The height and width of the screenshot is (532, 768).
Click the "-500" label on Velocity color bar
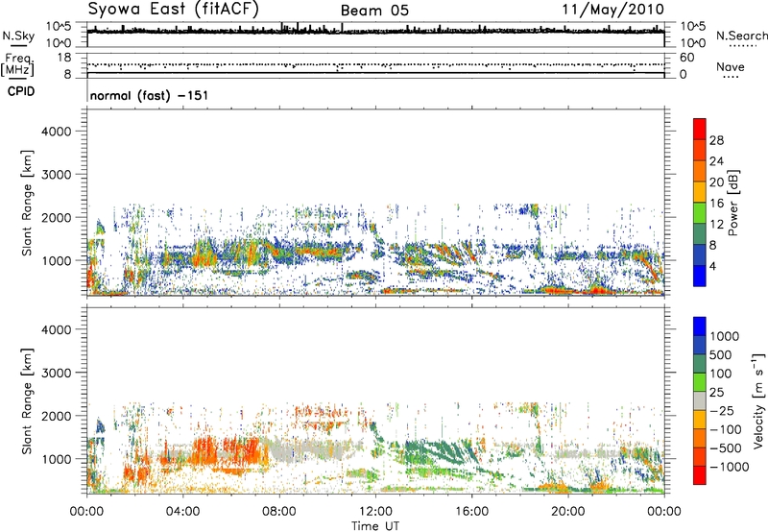click(x=726, y=448)
